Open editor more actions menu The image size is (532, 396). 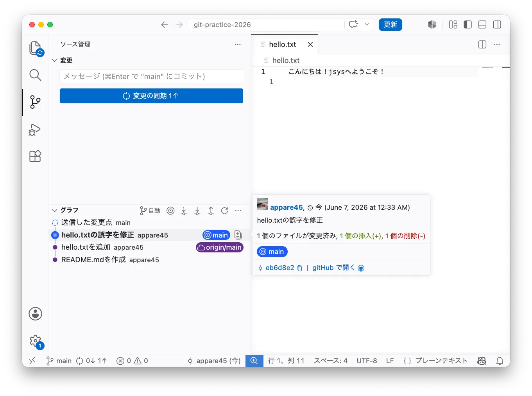click(x=497, y=44)
